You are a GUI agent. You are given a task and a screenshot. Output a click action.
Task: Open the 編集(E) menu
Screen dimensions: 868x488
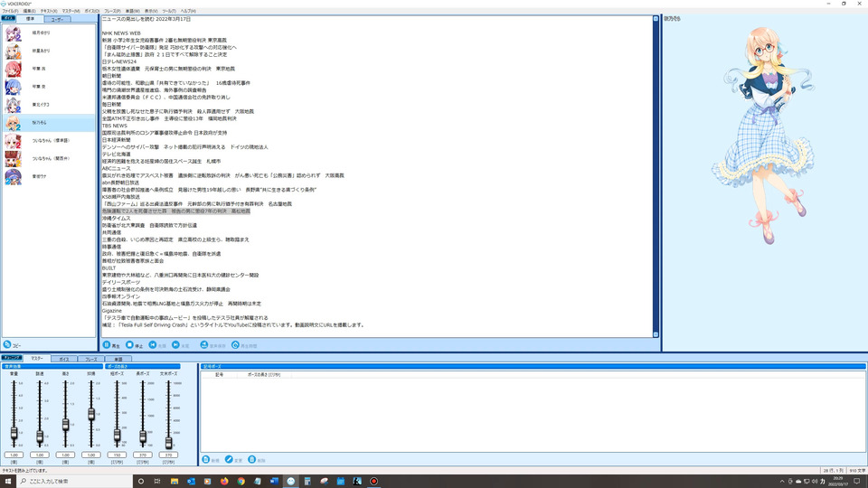click(x=29, y=11)
